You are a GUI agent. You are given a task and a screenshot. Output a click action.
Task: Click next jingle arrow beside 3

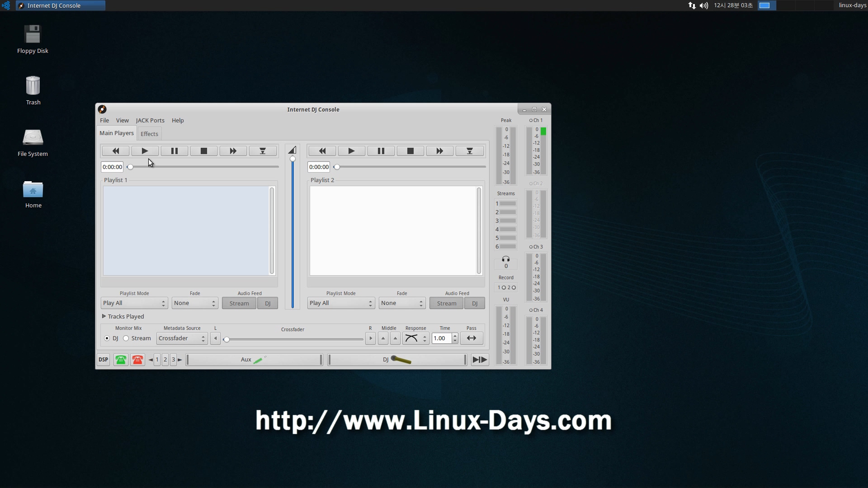pyautogui.click(x=180, y=360)
